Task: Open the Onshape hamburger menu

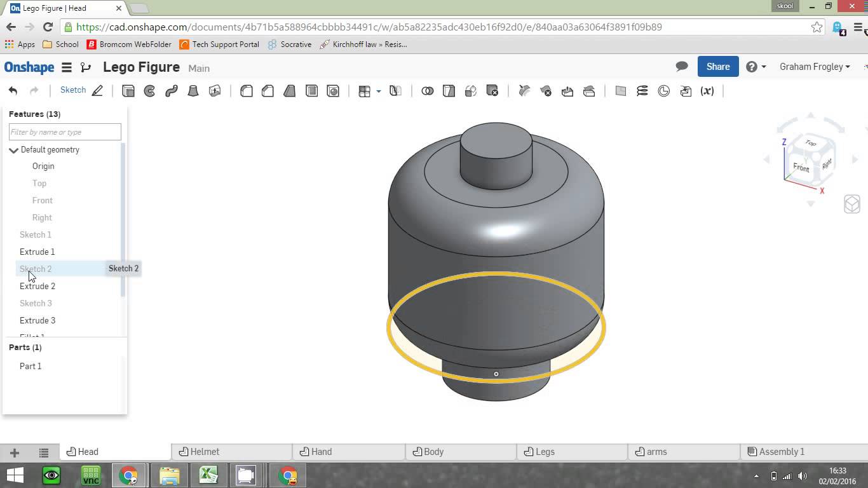Action: [x=66, y=66]
